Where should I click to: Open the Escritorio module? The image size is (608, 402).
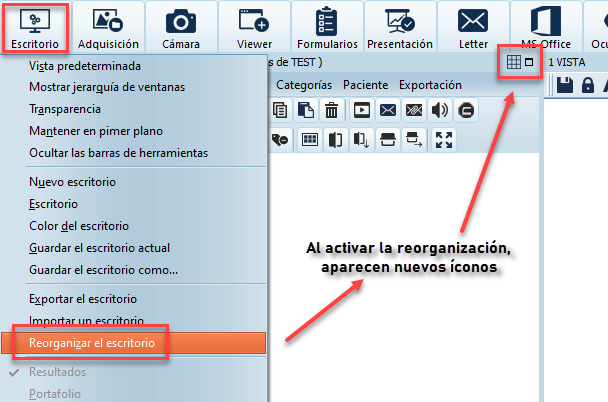point(35,27)
